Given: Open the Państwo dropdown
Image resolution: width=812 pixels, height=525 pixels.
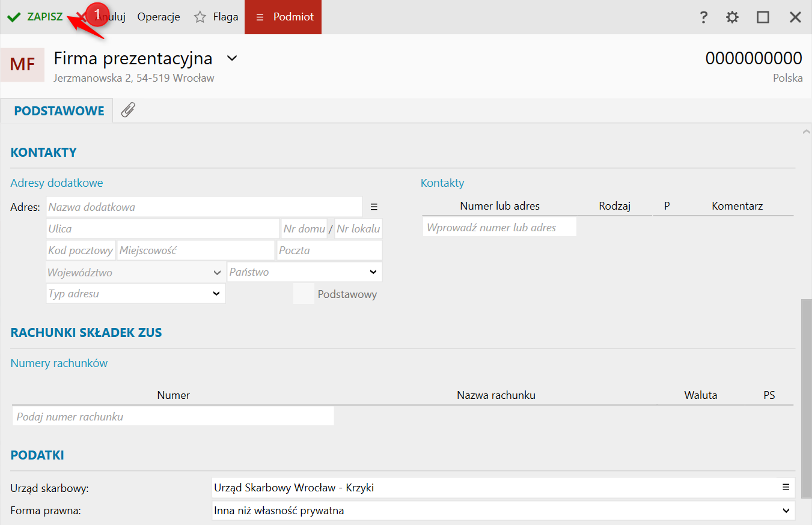Looking at the screenshot, I should click(305, 272).
